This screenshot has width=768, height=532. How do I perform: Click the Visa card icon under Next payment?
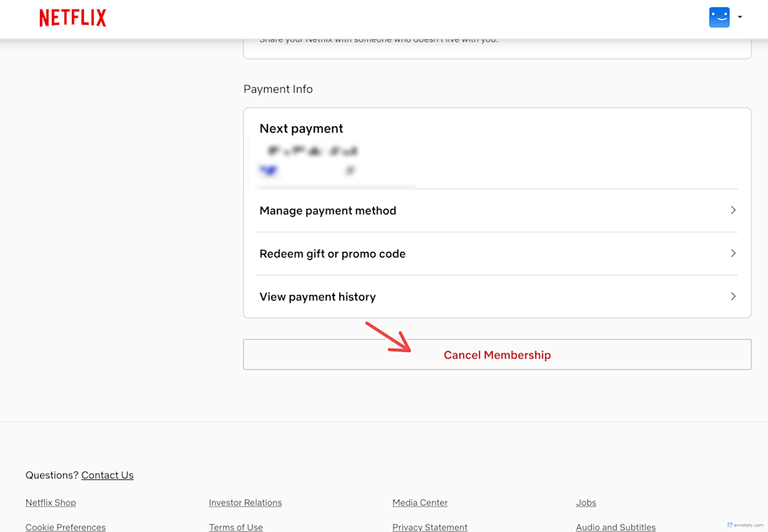(x=268, y=170)
